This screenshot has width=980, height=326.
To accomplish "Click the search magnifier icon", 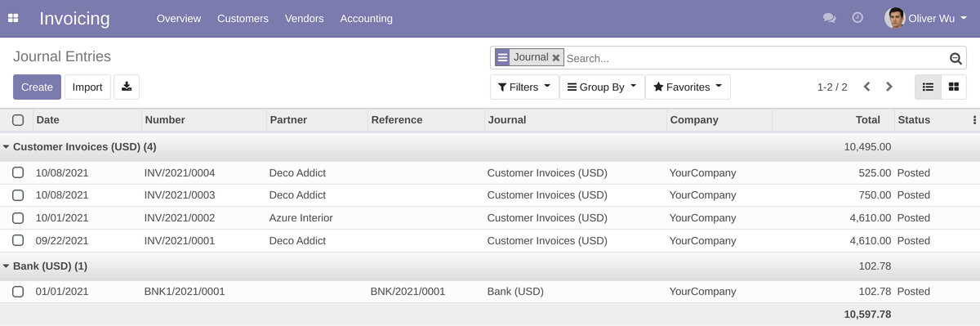I will coord(955,59).
